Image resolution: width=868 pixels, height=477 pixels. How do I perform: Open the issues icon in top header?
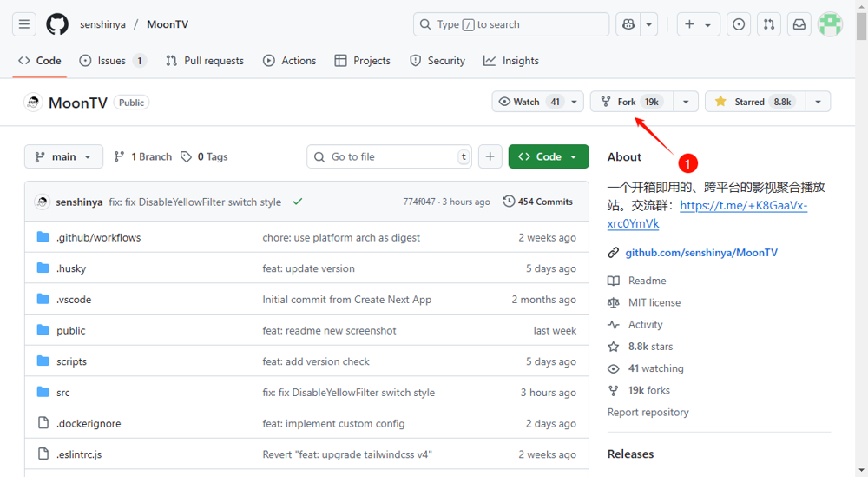click(x=739, y=24)
